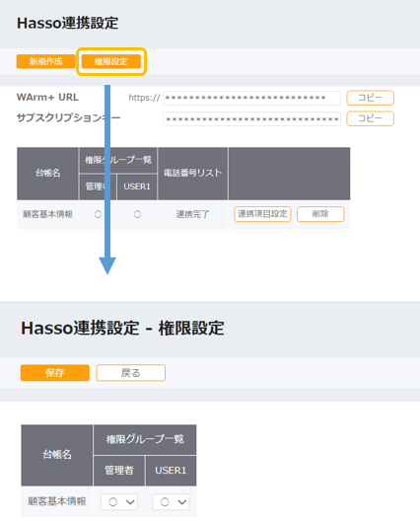Click the Hasso連携設定 - 権限設定 heading
The width and height of the screenshot is (420, 521).
coord(122,329)
